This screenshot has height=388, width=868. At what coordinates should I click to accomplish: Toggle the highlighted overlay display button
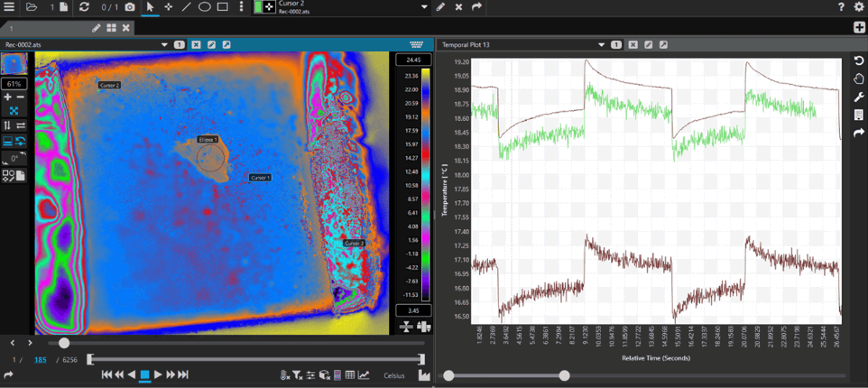tap(8, 142)
